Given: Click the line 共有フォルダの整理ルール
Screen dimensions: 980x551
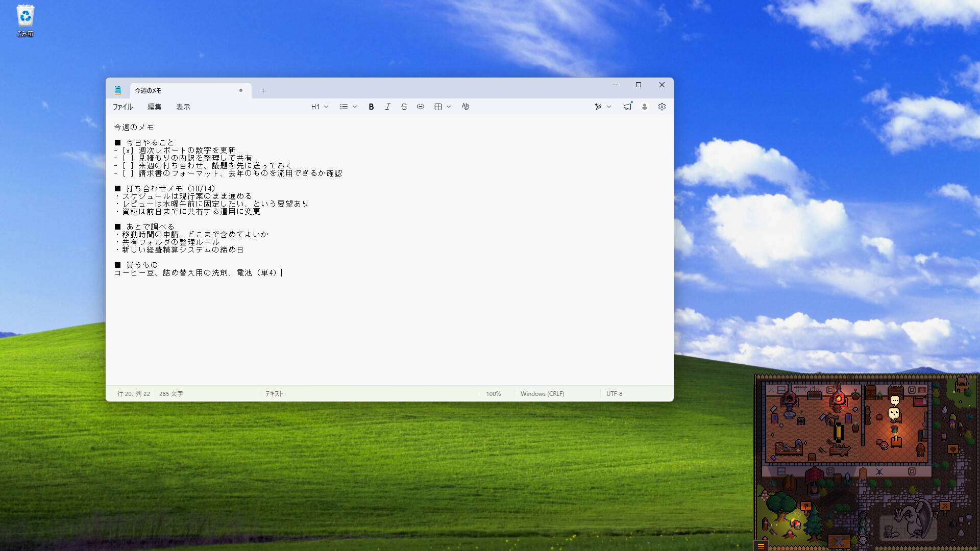Looking at the screenshot, I should coord(170,242).
